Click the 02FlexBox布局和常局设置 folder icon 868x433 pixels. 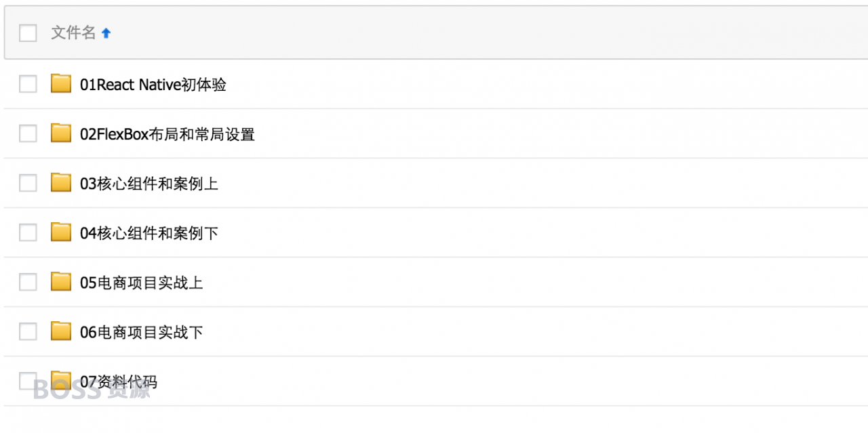[x=61, y=133]
